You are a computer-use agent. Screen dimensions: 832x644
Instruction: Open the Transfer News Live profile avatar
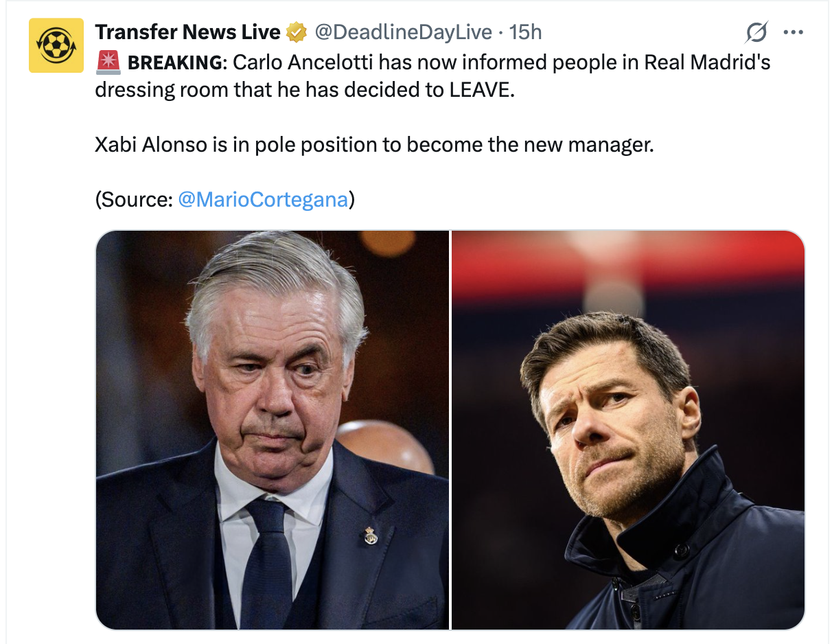(x=51, y=46)
